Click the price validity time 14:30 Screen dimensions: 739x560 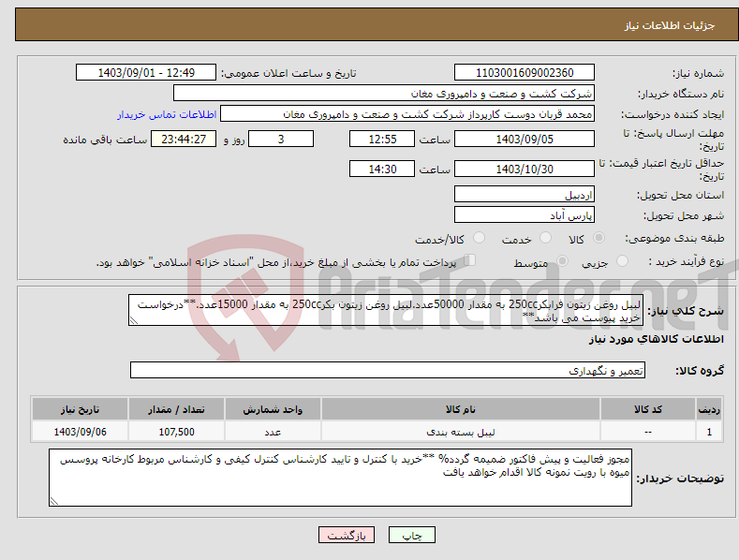coord(382,169)
